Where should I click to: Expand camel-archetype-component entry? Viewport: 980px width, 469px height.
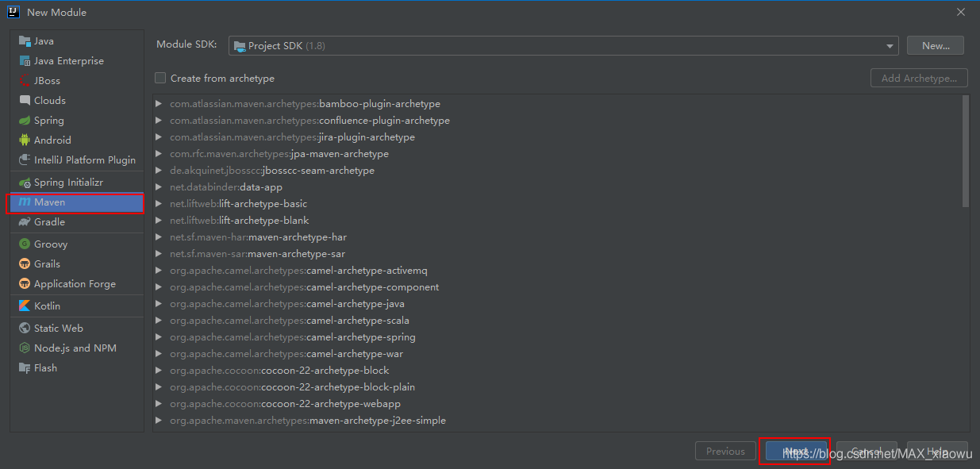159,287
